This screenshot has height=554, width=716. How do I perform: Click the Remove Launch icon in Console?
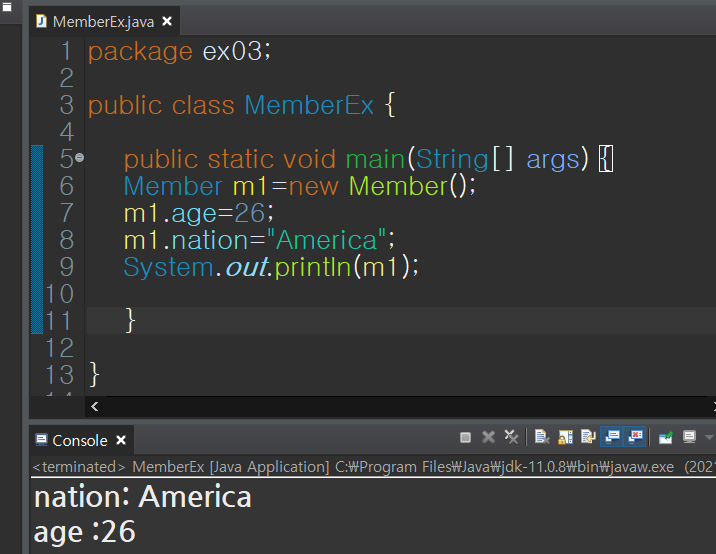(489, 438)
